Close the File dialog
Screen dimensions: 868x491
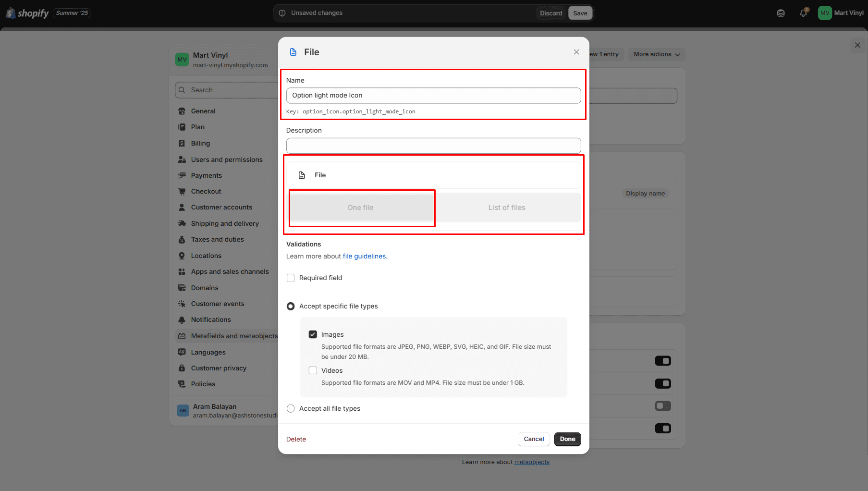[576, 52]
